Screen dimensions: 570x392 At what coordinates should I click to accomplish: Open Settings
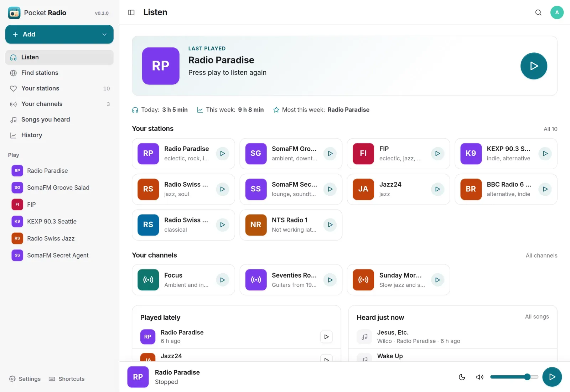25,379
